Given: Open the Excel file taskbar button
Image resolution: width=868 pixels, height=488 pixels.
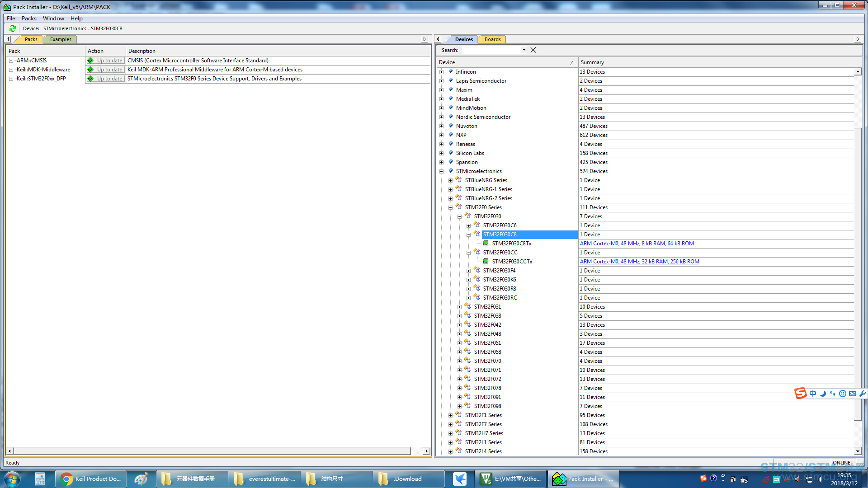Looking at the screenshot, I should [510, 479].
